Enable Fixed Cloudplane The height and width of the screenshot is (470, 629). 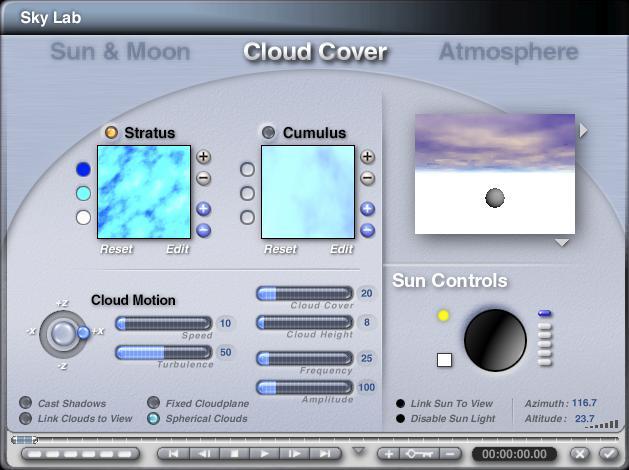(153, 403)
